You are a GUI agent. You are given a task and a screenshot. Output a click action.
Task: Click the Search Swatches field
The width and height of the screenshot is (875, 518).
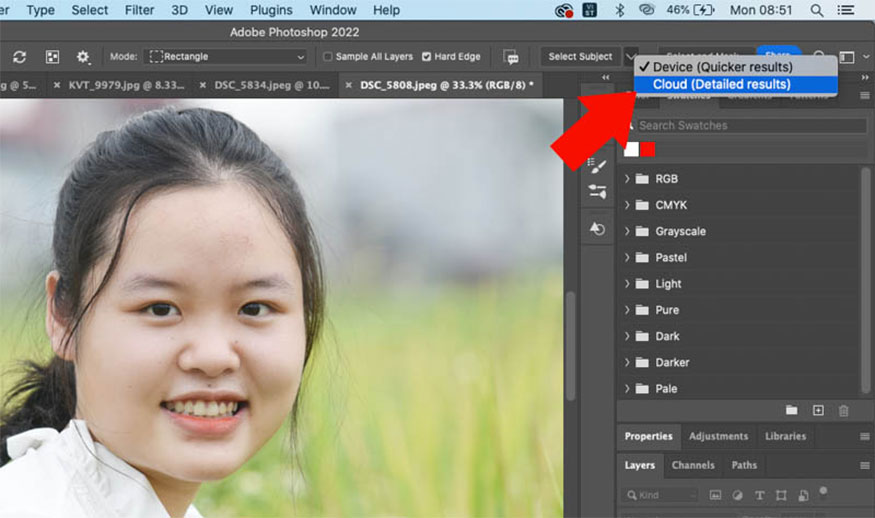pos(751,126)
